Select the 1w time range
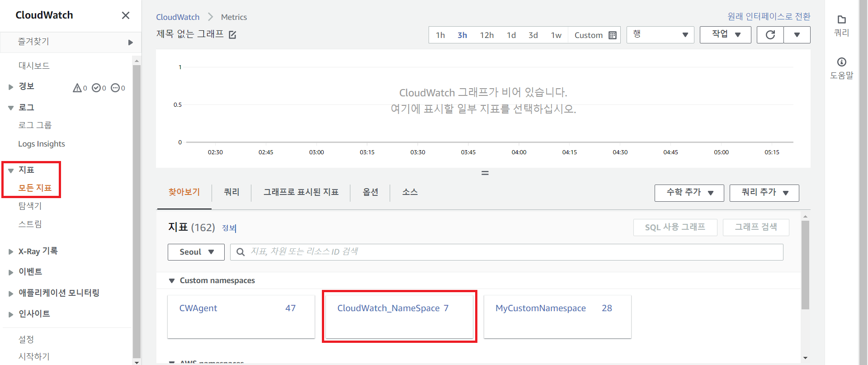 click(556, 35)
